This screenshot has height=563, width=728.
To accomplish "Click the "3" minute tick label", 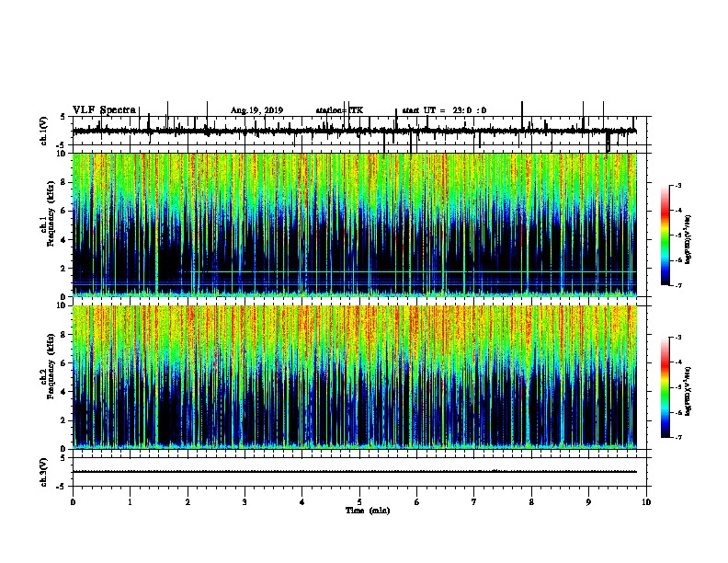I will coord(245,502).
